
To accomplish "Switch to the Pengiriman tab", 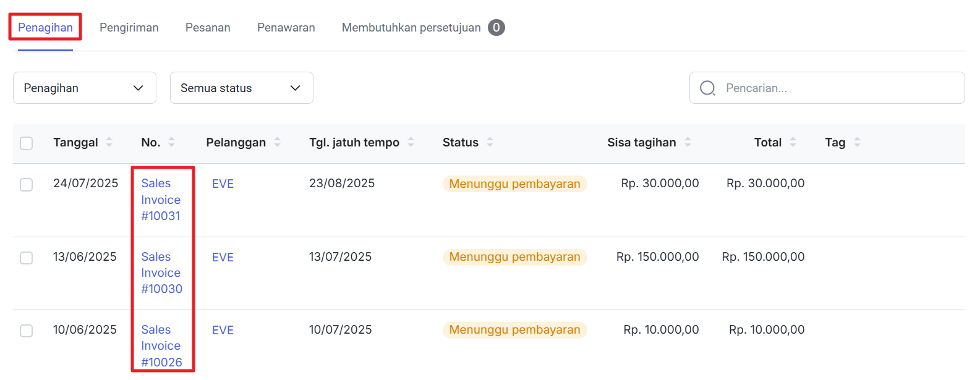I will point(129,28).
